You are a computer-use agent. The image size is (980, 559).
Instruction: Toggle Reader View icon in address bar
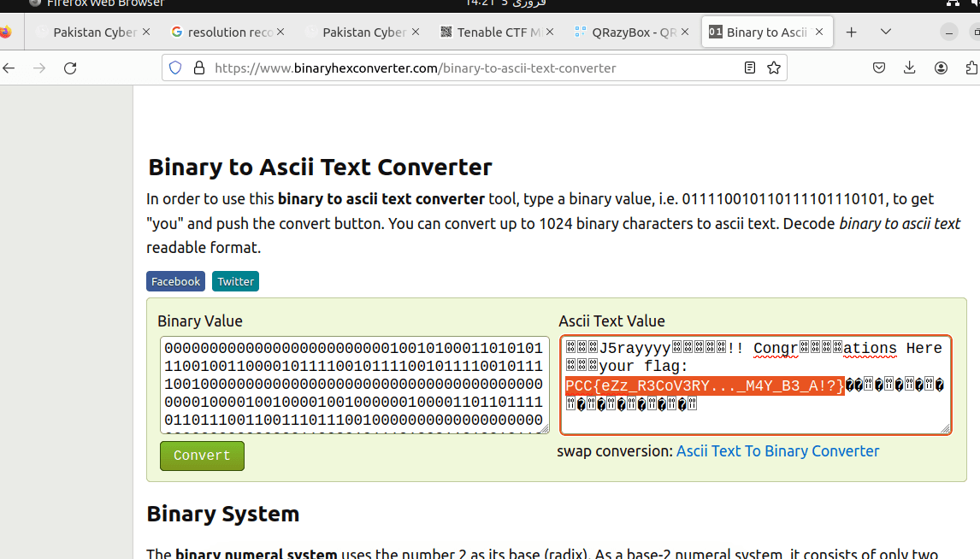click(x=750, y=68)
